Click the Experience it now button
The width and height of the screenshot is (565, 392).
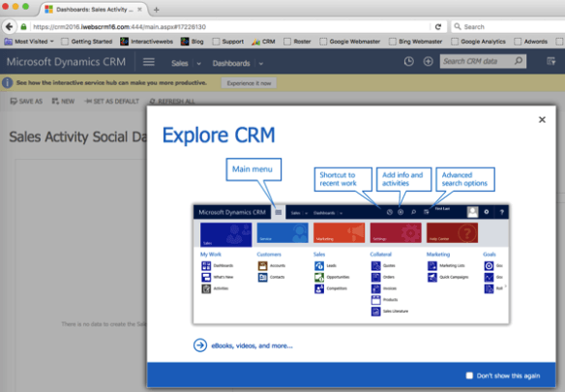pos(249,83)
